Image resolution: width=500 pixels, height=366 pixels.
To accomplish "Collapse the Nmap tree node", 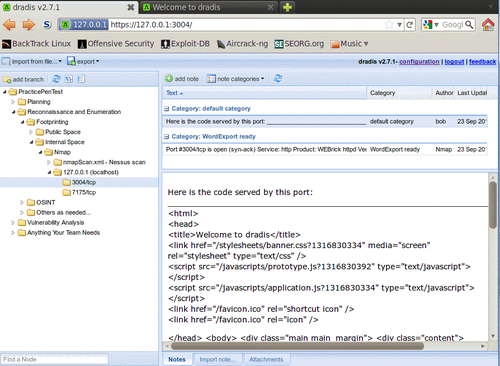I will 40,152.
